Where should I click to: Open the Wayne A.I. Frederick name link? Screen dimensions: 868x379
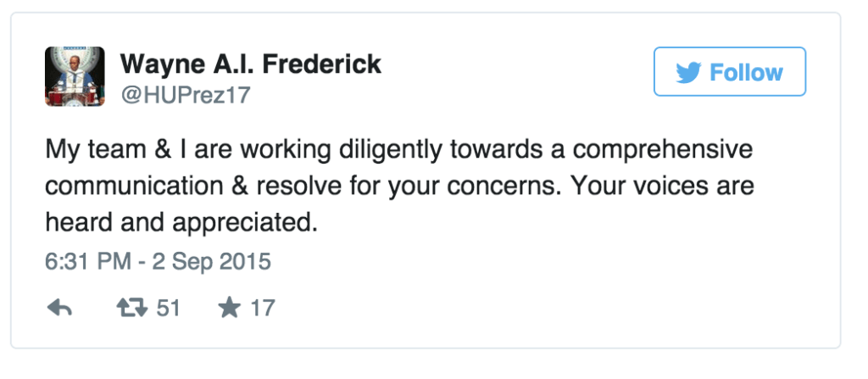pos(251,64)
